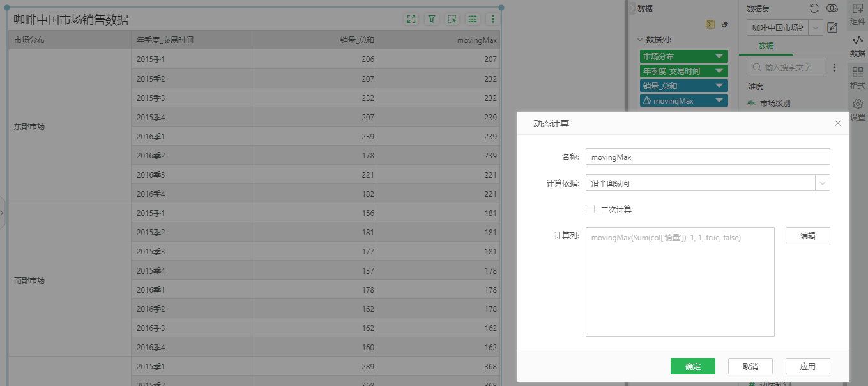
Task: Click the movingMax column header in table
Action: 439,40
